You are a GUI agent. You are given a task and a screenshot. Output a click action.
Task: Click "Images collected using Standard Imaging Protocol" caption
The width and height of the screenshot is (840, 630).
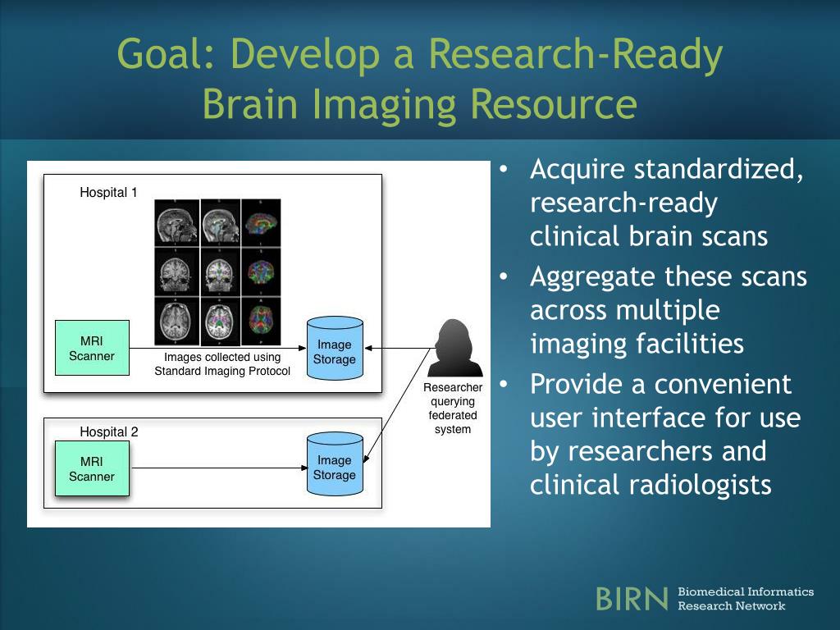coord(222,363)
